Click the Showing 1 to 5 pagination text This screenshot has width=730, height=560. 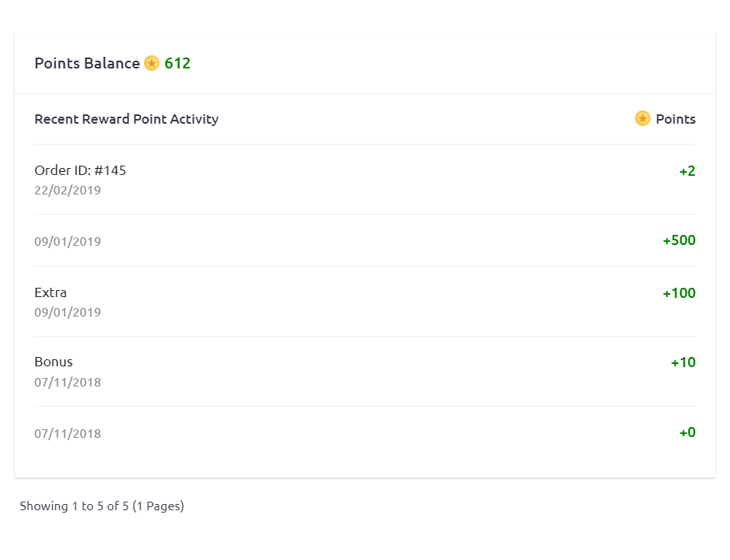[x=102, y=506]
